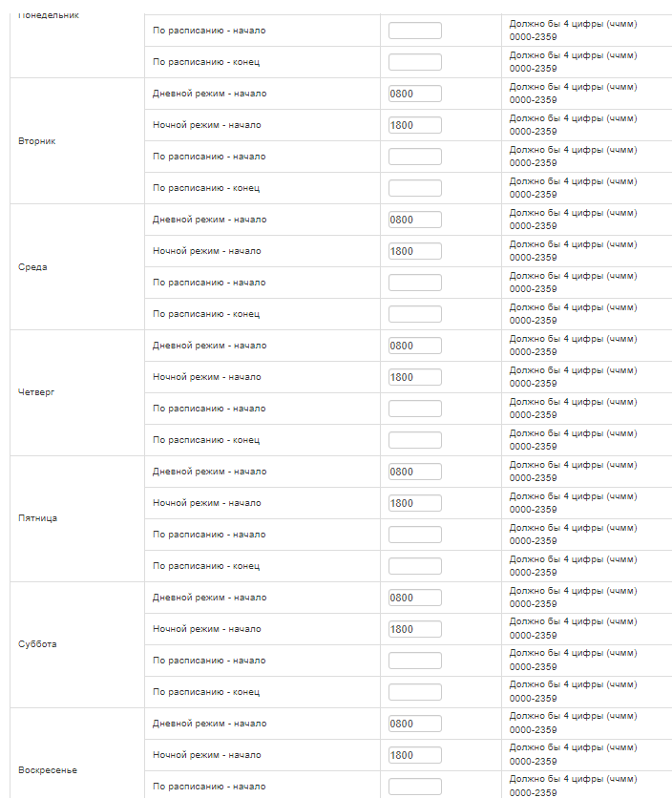Click Пятница 'Дневной режим - начало' field
The height and width of the screenshot is (798, 672).
coord(415,472)
